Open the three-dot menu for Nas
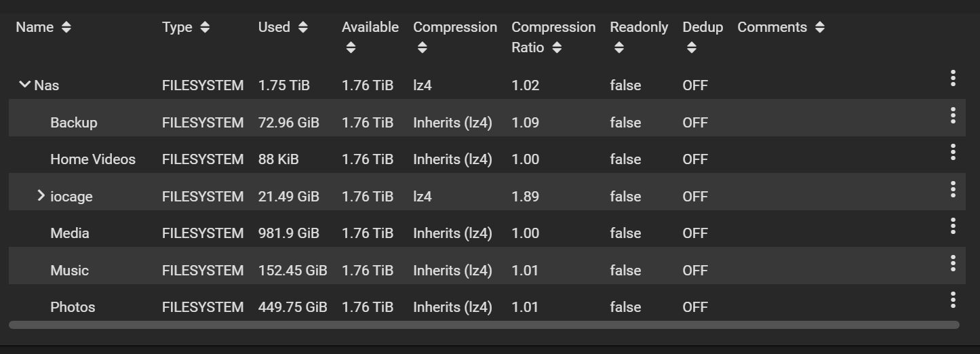Viewport: 980px width, 354px height. [953, 79]
